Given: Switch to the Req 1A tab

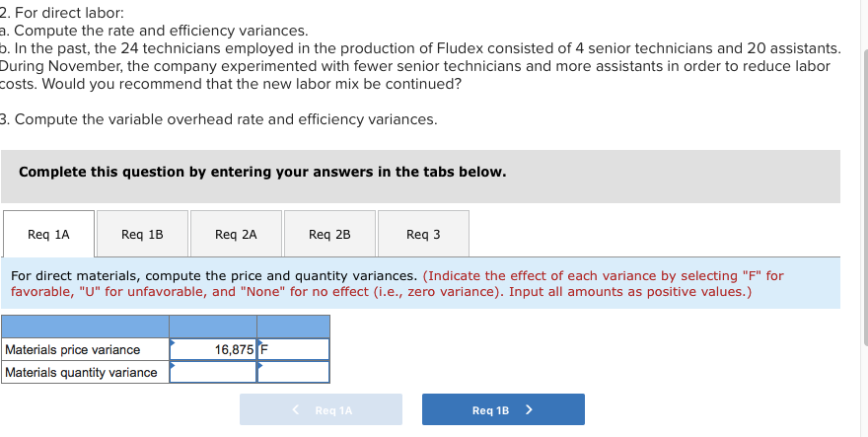Looking at the screenshot, I should [x=48, y=234].
